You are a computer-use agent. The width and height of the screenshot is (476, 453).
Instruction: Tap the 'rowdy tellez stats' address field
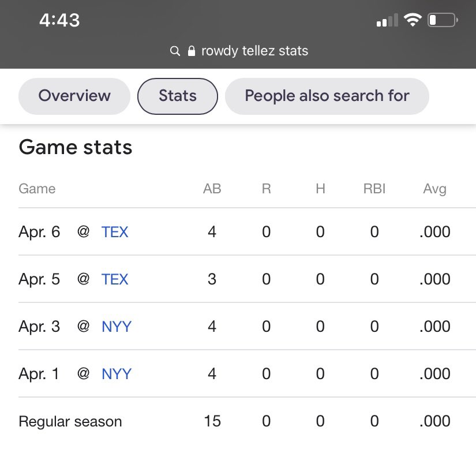(254, 51)
